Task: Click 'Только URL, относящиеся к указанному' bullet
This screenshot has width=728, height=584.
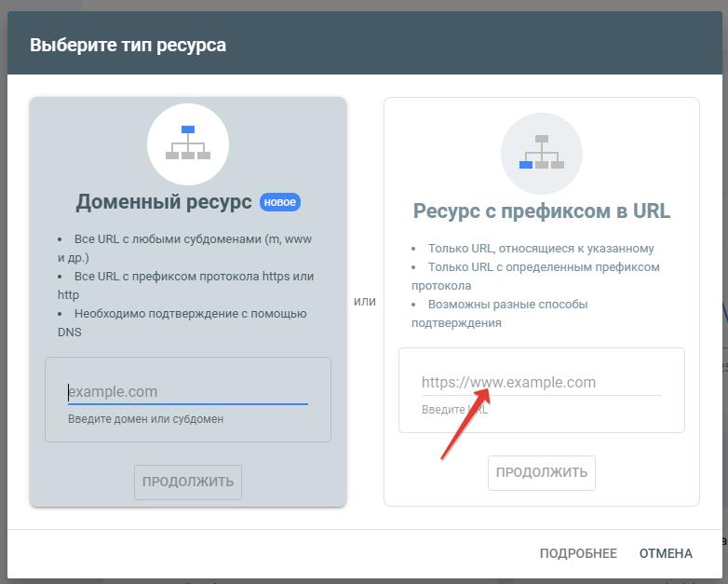Action: tap(533, 249)
